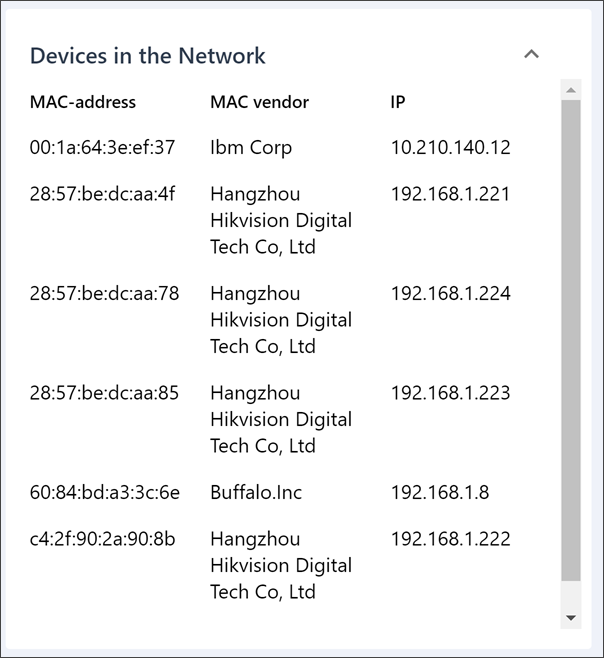Screen dimensions: 604x658
Task: Click the scrollbar down arrow
Action: [571, 618]
